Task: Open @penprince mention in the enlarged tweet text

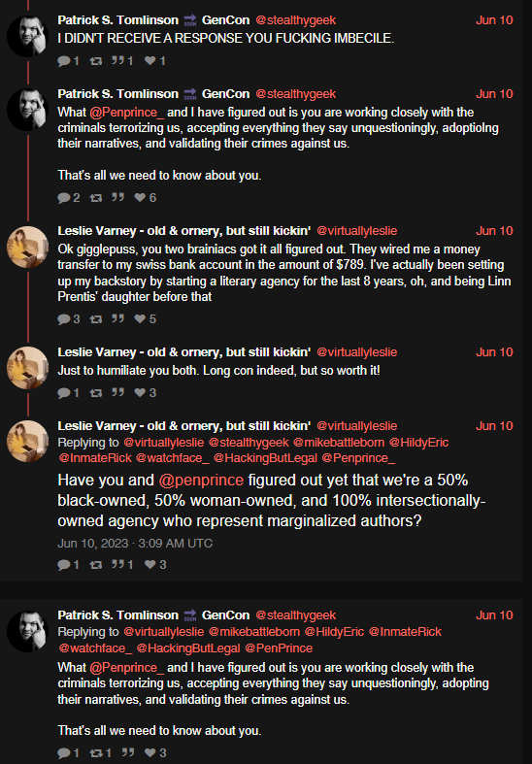Action: [201, 481]
